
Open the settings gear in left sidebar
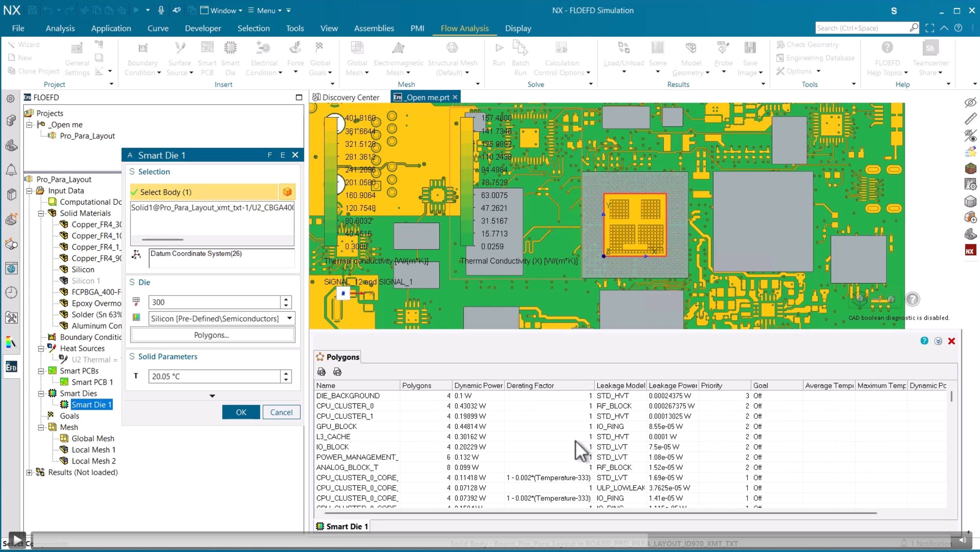11,98
